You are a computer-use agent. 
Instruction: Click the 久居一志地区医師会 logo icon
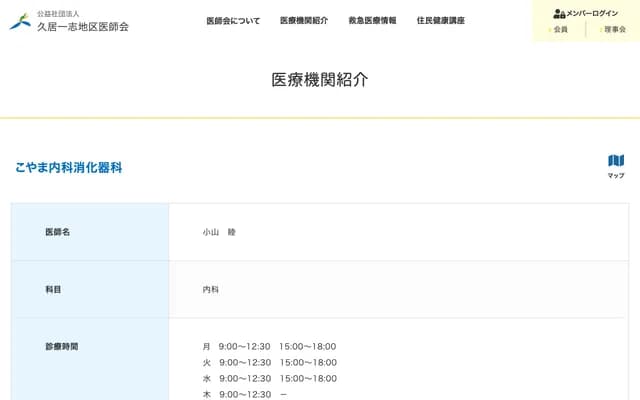coord(19,21)
